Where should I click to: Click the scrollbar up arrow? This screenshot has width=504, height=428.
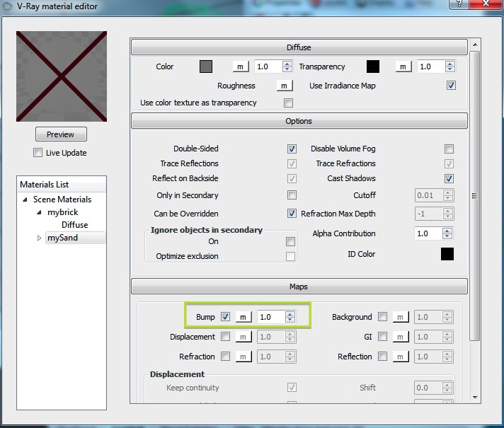[475, 45]
